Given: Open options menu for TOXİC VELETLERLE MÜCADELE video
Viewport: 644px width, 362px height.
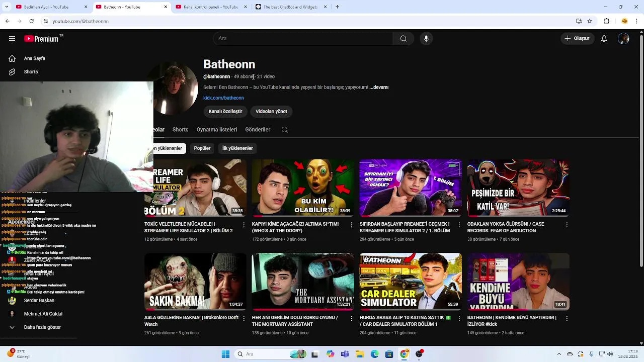Looking at the screenshot, I should click(244, 225).
